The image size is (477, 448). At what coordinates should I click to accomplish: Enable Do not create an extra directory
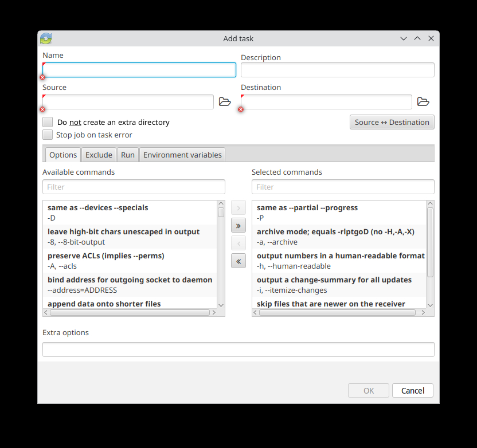pyautogui.click(x=48, y=122)
